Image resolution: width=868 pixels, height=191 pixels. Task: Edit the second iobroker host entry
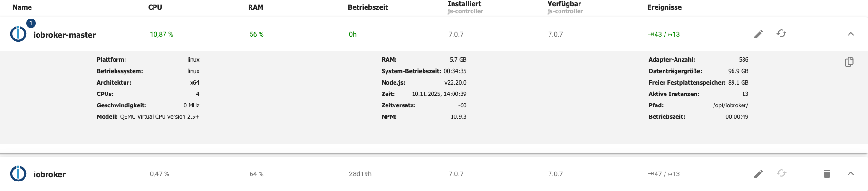(758, 174)
